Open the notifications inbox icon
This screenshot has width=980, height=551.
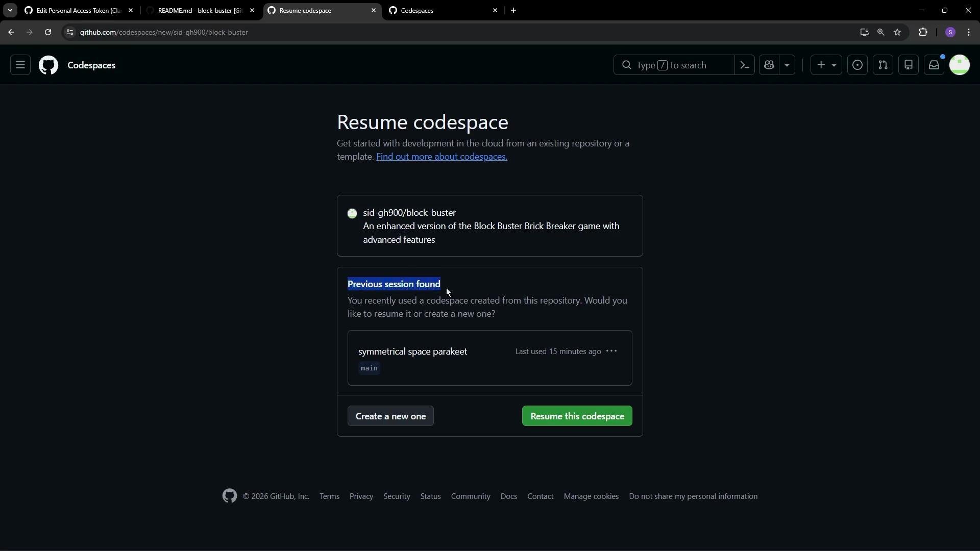tap(934, 65)
